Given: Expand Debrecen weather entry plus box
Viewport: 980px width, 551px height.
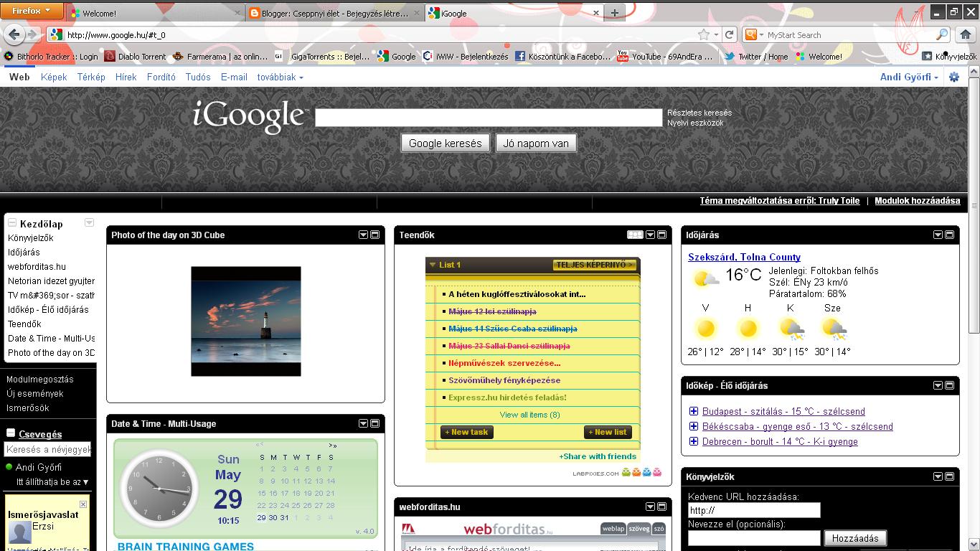Looking at the screenshot, I should (694, 441).
